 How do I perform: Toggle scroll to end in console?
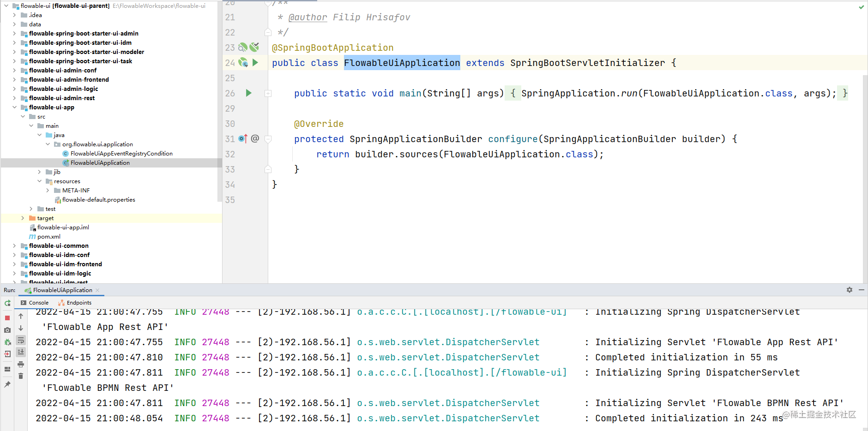click(x=21, y=352)
